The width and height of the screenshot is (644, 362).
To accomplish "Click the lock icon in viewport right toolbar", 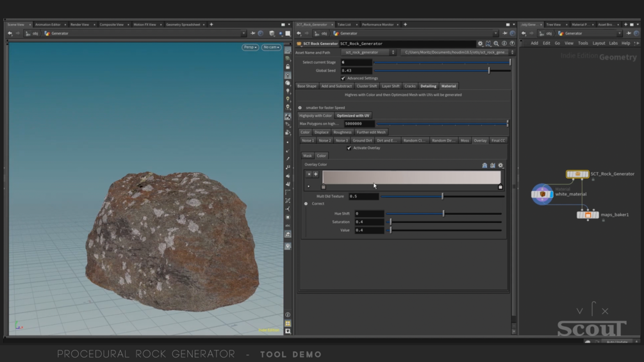I will tap(288, 67).
